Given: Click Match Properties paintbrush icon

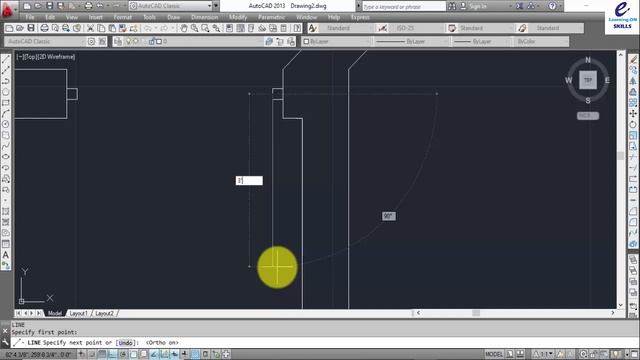Looking at the screenshot, I should (123, 28).
